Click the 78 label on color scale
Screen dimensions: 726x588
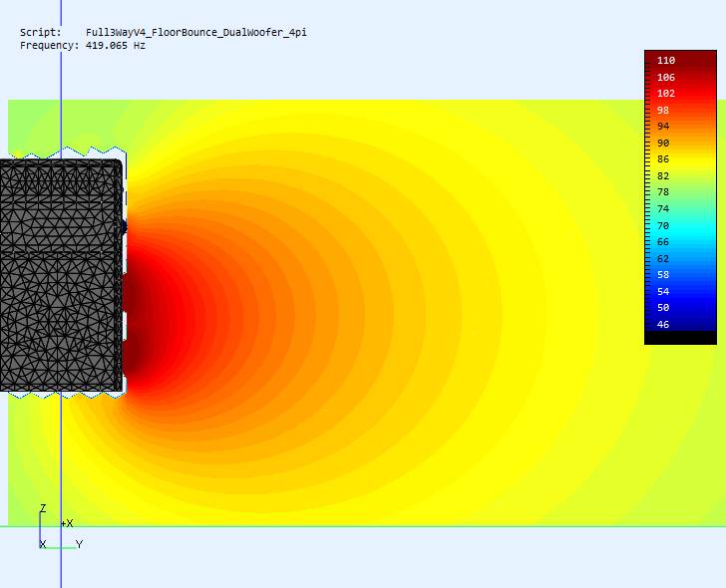point(663,192)
